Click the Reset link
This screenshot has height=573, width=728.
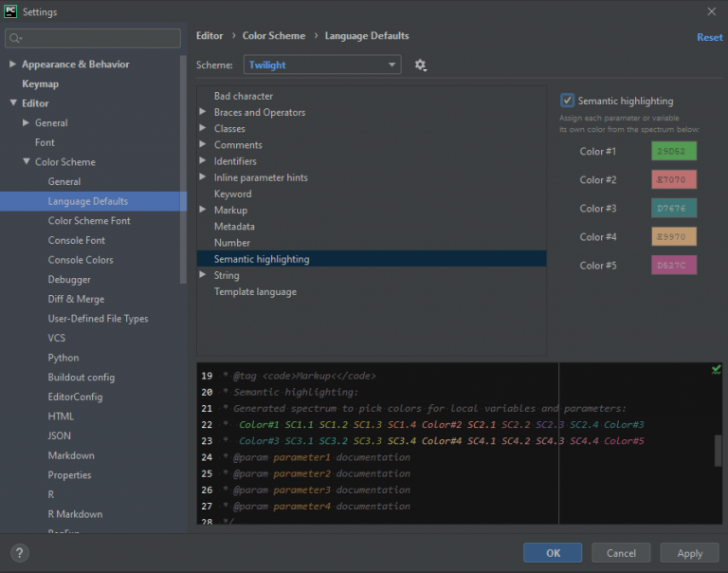(x=709, y=37)
